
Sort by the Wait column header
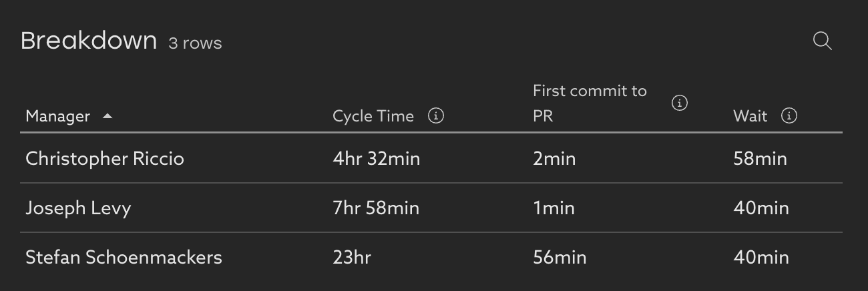(750, 116)
